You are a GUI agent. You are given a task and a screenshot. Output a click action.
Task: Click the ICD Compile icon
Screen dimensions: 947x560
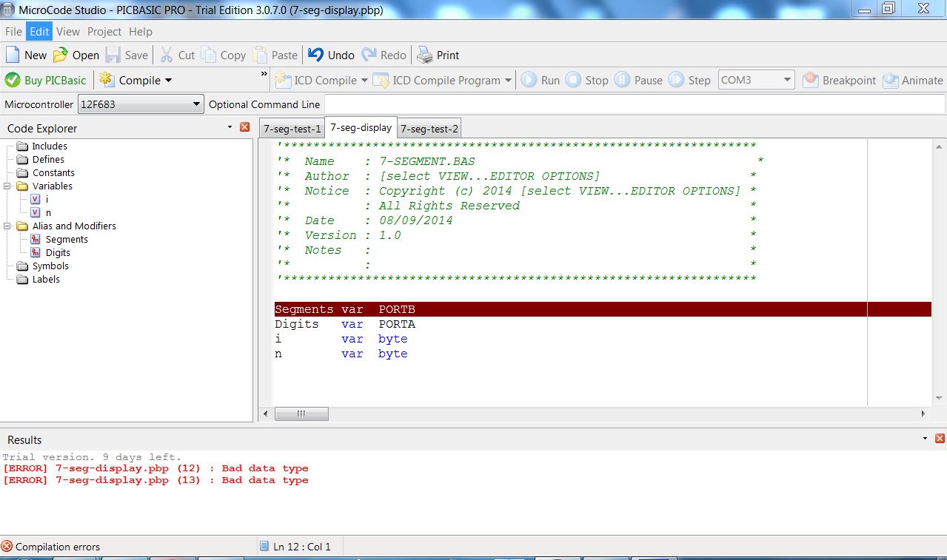click(x=283, y=81)
